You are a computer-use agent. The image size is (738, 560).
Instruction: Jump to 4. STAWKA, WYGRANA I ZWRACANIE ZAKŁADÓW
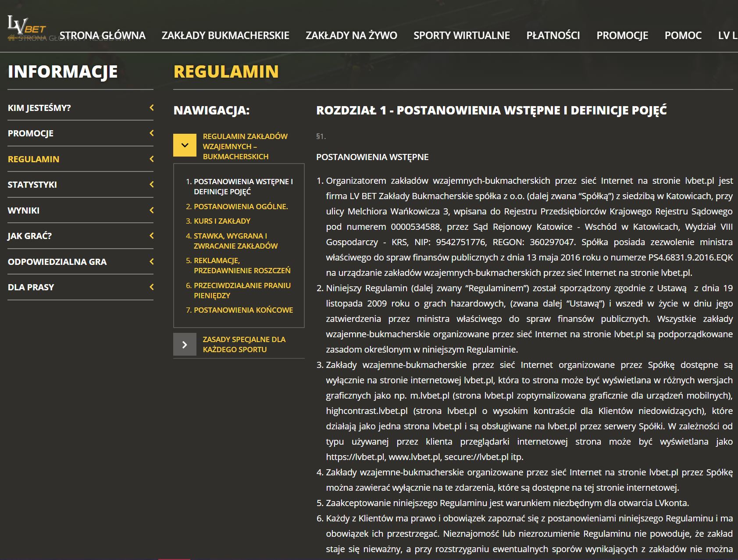point(235,241)
